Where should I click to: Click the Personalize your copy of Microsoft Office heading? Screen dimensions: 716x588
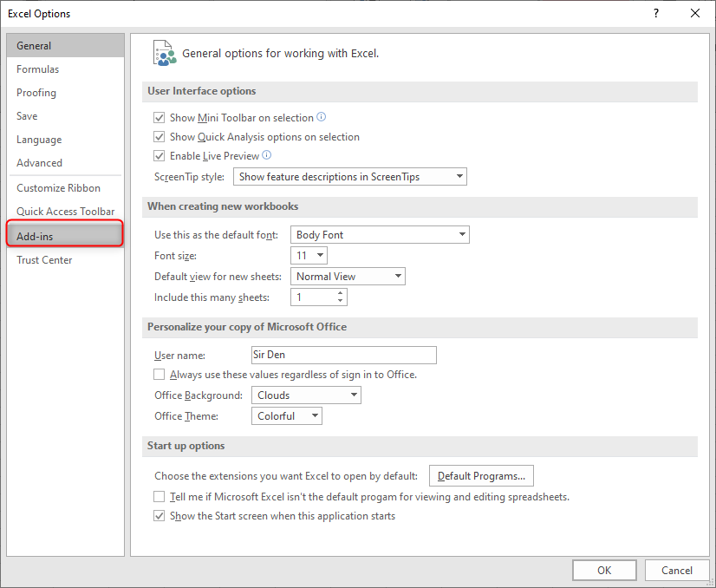pyautogui.click(x=247, y=327)
